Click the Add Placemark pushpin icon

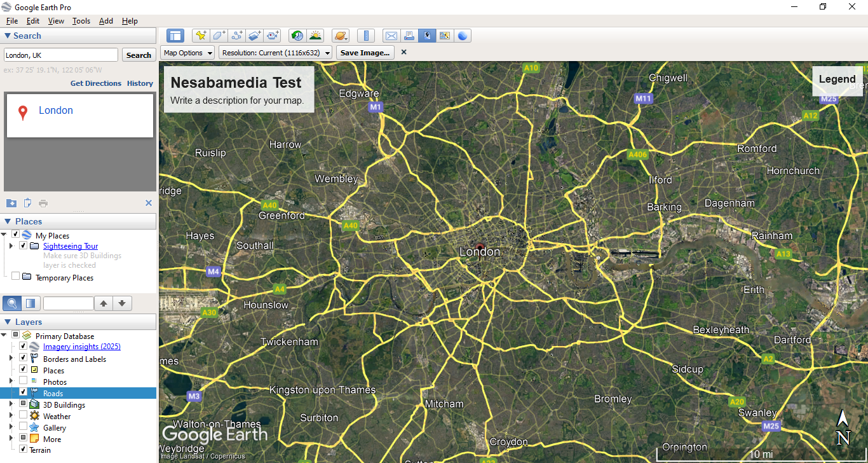point(201,36)
